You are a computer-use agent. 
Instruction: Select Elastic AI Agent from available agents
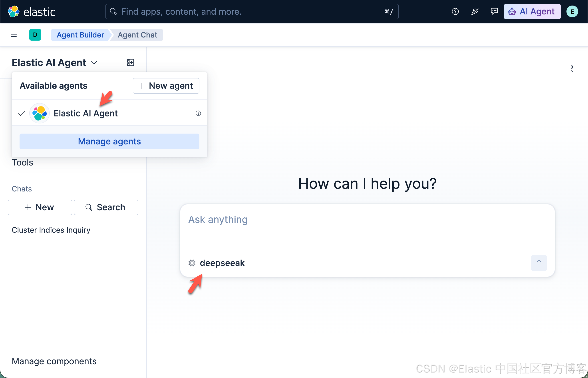109,113
